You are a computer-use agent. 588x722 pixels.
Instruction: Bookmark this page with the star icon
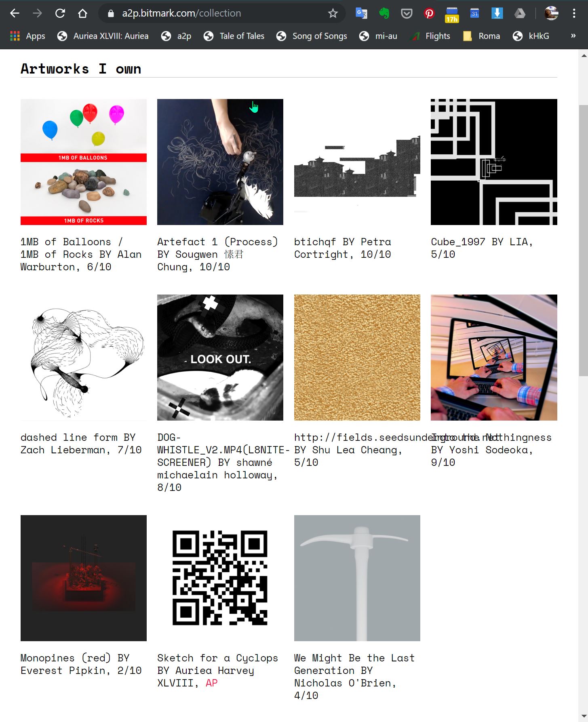coord(333,13)
